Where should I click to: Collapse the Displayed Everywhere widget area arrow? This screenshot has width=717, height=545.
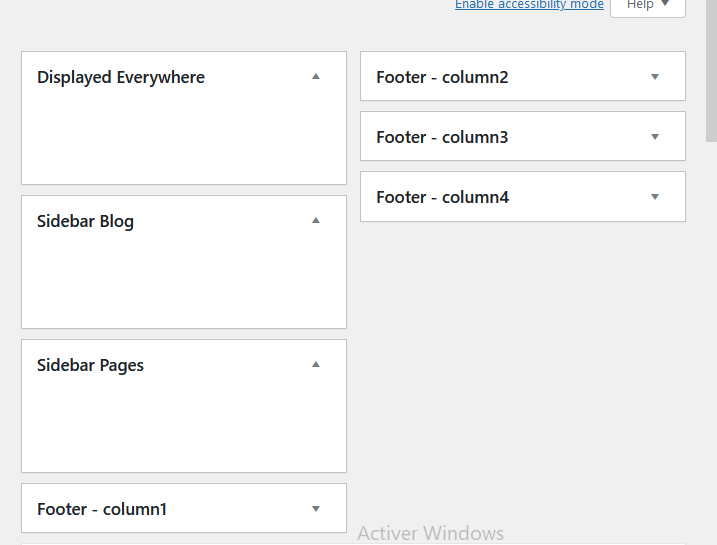tap(316, 77)
